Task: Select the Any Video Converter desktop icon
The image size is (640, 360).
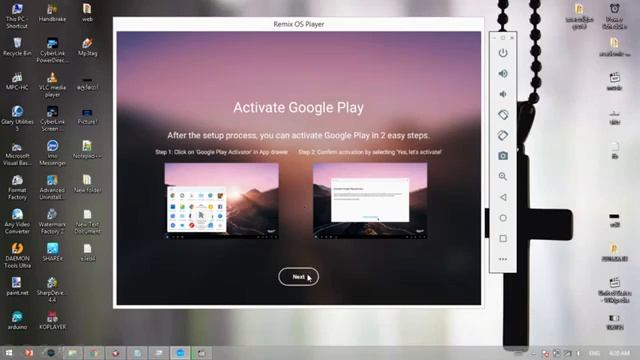Action: click(17, 221)
